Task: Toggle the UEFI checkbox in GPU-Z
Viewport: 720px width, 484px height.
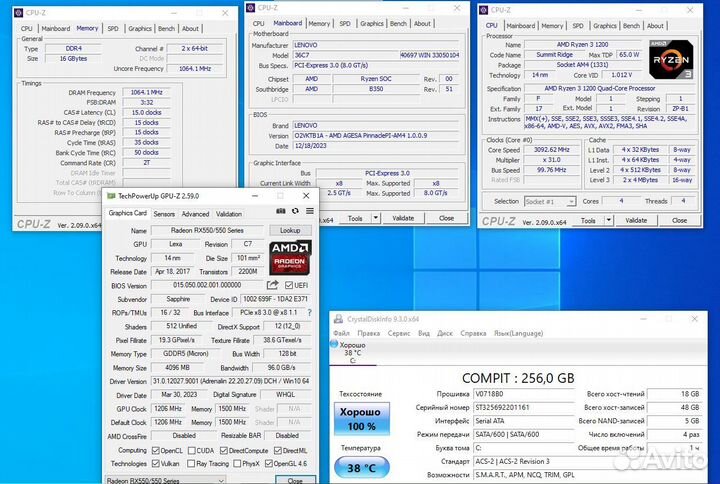Action: pyautogui.click(x=289, y=285)
